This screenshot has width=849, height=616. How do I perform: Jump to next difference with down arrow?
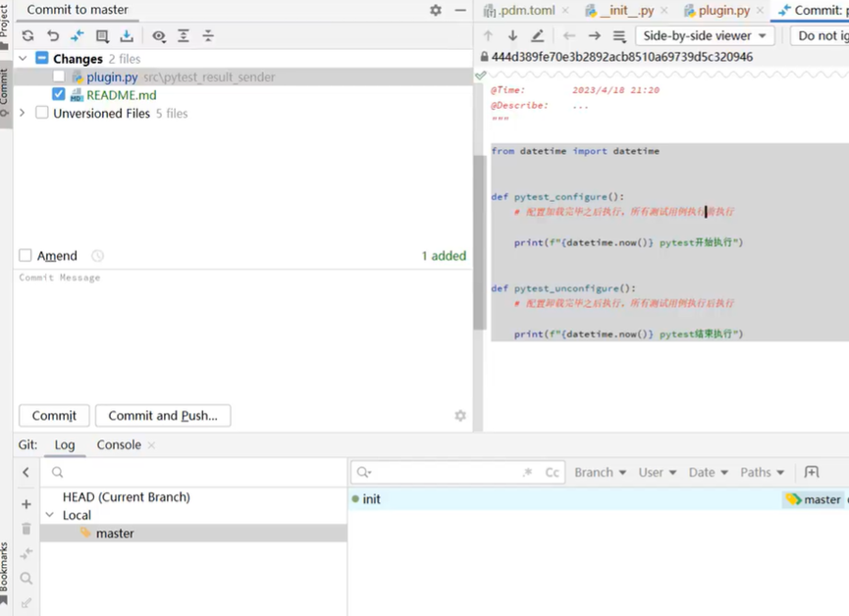pos(512,36)
